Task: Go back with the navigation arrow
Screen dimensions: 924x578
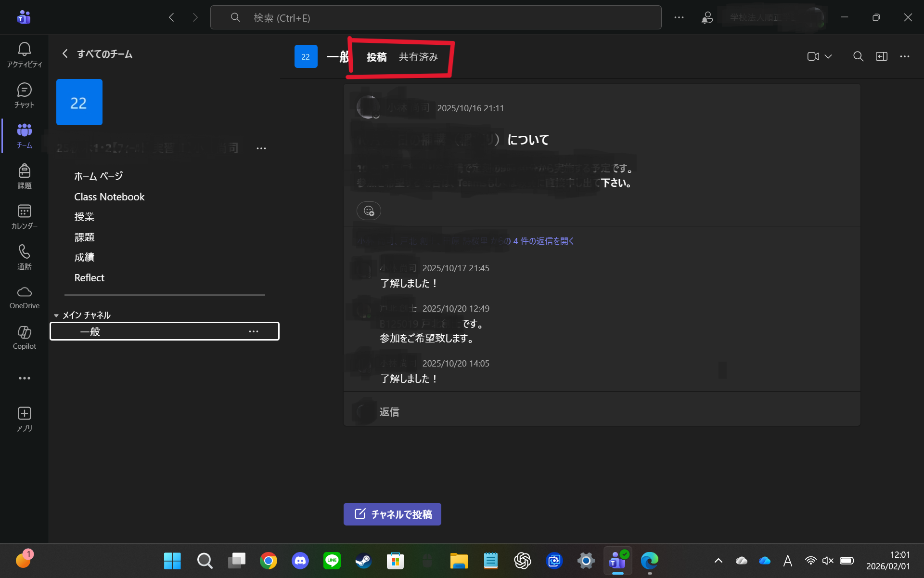Action: click(172, 17)
